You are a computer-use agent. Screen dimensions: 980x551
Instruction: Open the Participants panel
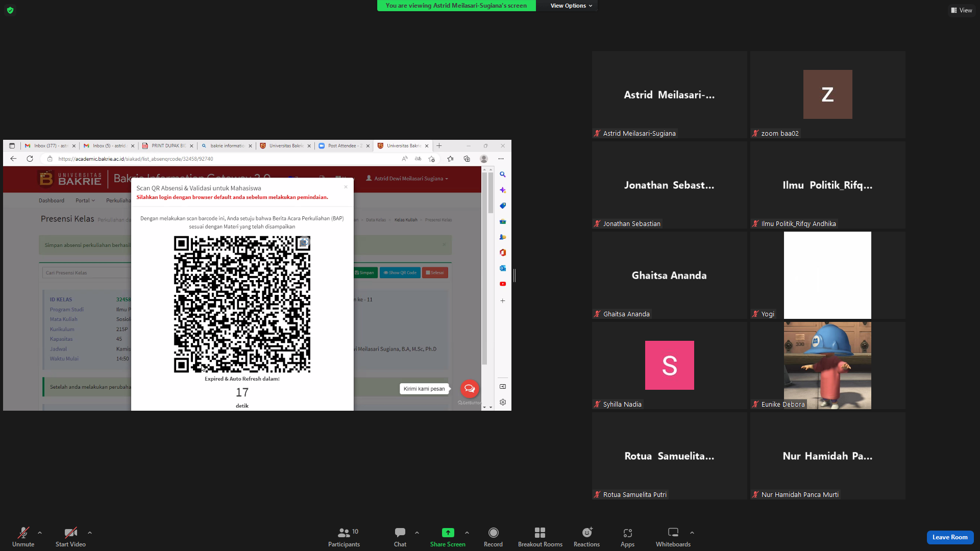click(344, 537)
